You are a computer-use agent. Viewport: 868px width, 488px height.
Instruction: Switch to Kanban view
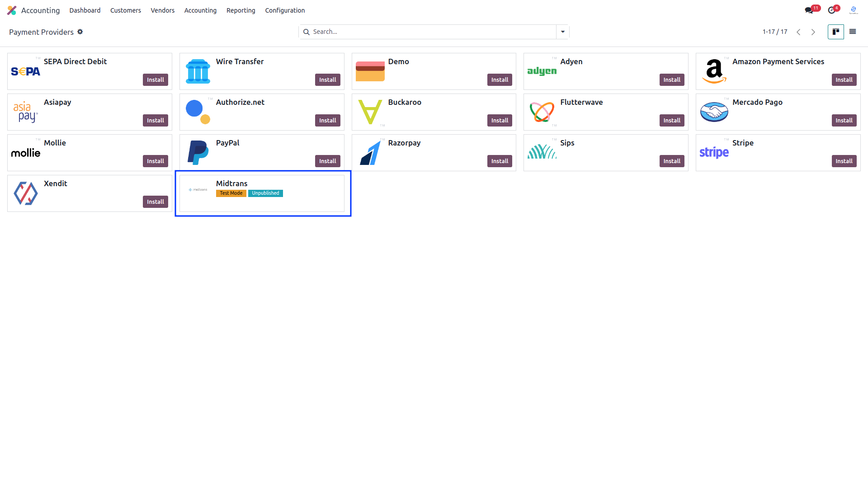pos(836,32)
